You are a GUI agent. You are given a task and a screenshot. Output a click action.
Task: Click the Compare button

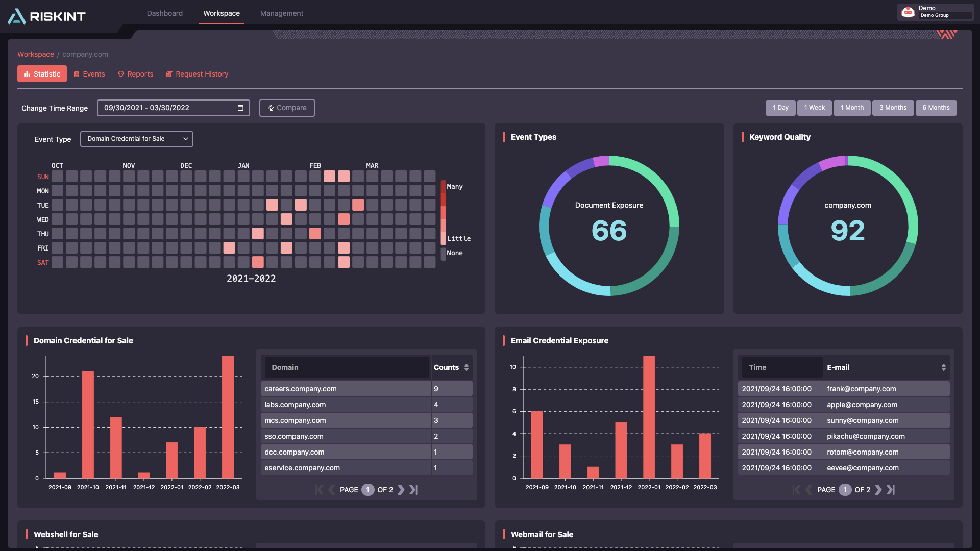click(x=287, y=108)
